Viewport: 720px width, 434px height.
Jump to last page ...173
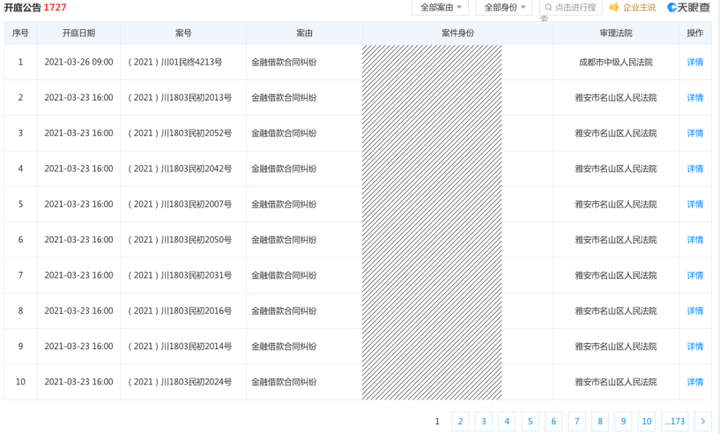[675, 421]
